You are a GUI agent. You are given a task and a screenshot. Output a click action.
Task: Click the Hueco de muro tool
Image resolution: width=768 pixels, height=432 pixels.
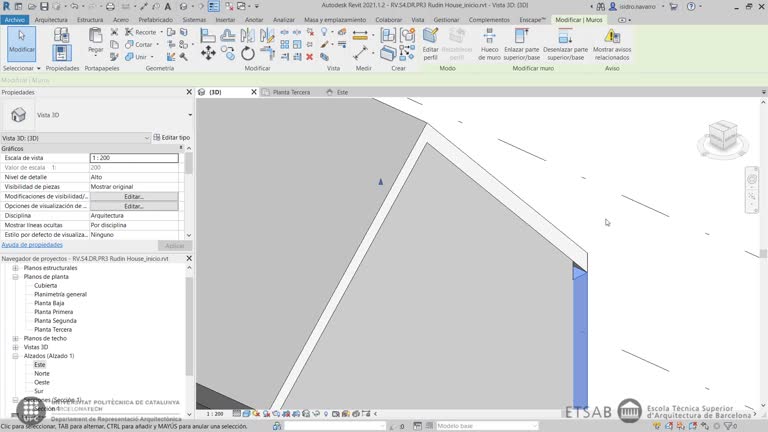click(489, 38)
